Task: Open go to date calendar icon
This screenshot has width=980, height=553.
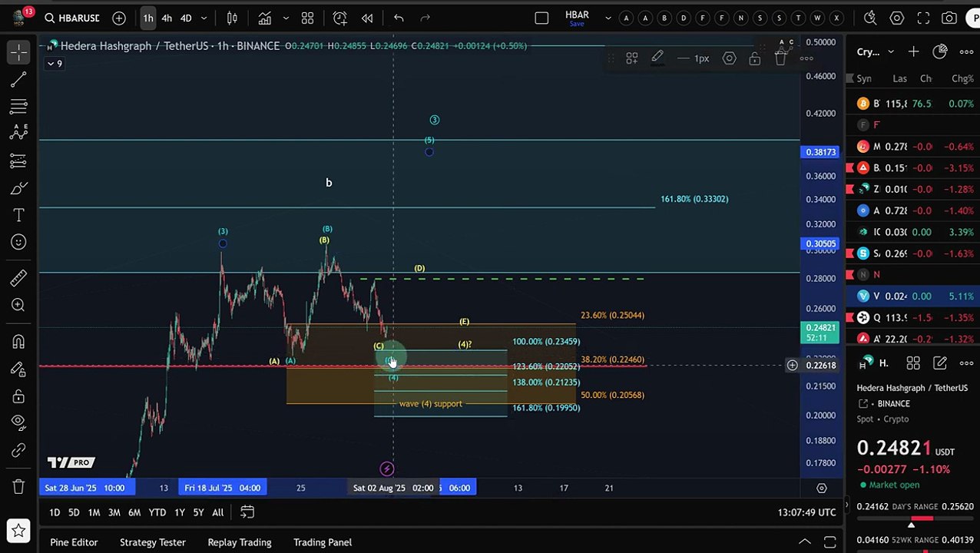Action: (247, 512)
